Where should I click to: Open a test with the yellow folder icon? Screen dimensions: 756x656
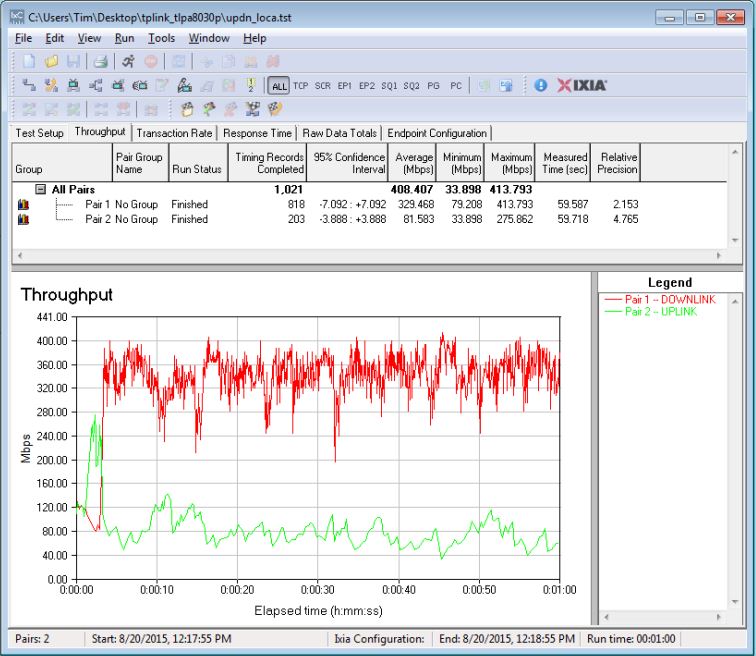click(x=52, y=61)
